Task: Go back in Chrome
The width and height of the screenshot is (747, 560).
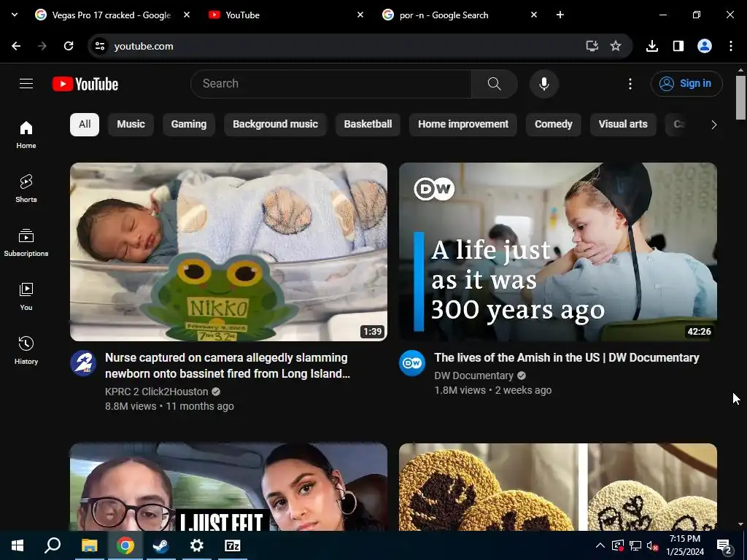Action: pyautogui.click(x=16, y=46)
